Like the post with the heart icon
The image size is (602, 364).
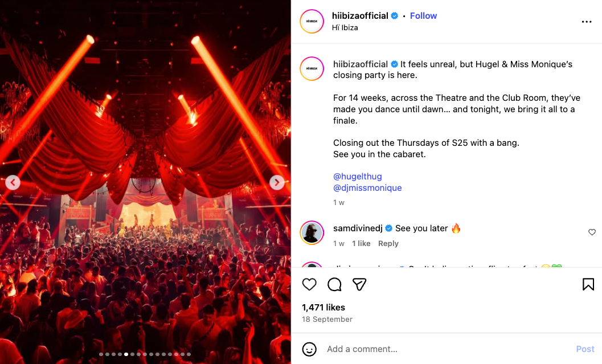coord(309,284)
